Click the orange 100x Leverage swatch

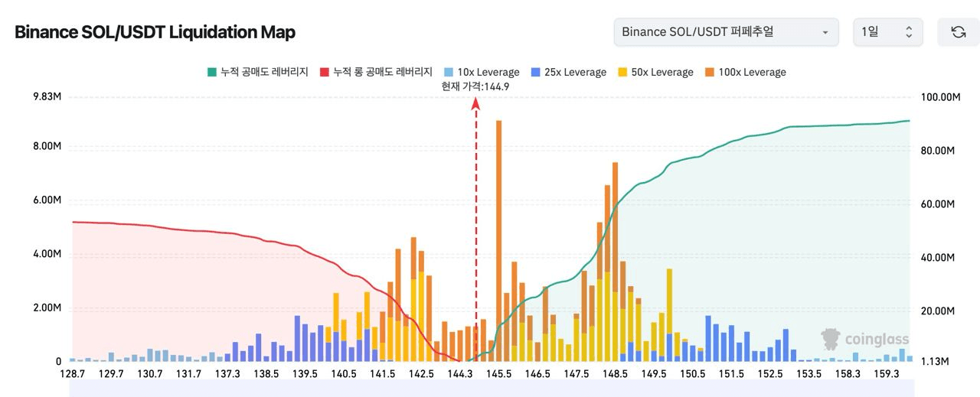click(709, 72)
